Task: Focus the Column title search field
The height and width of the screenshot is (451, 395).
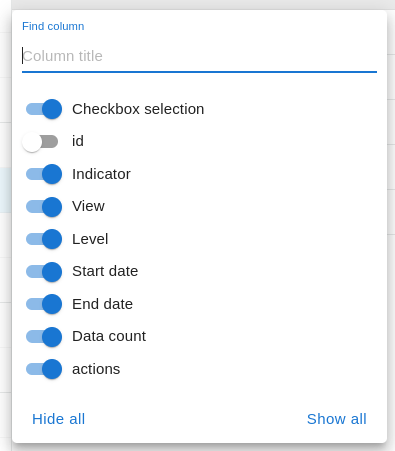Action: pyautogui.click(x=199, y=56)
